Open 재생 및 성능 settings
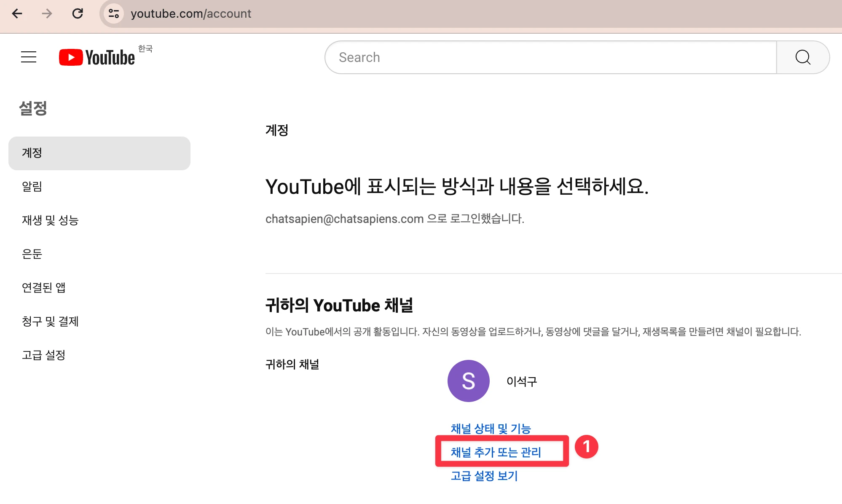The image size is (842, 504). [x=50, y=220]
